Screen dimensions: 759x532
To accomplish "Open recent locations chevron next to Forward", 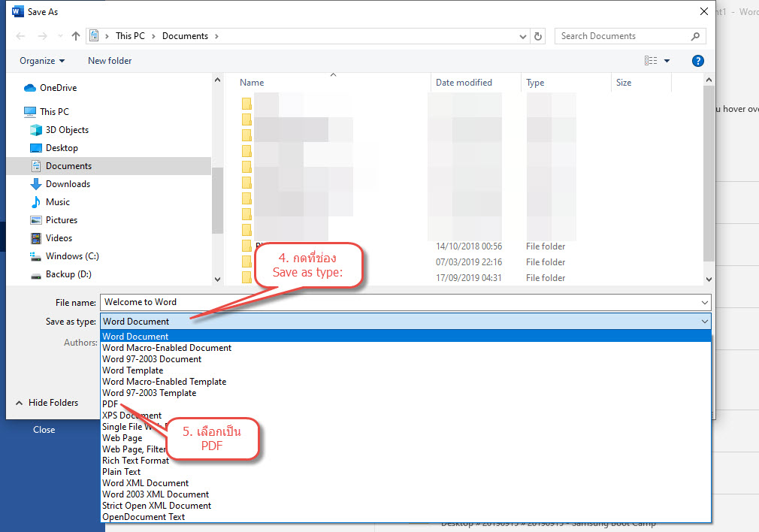I will [60, 36].
